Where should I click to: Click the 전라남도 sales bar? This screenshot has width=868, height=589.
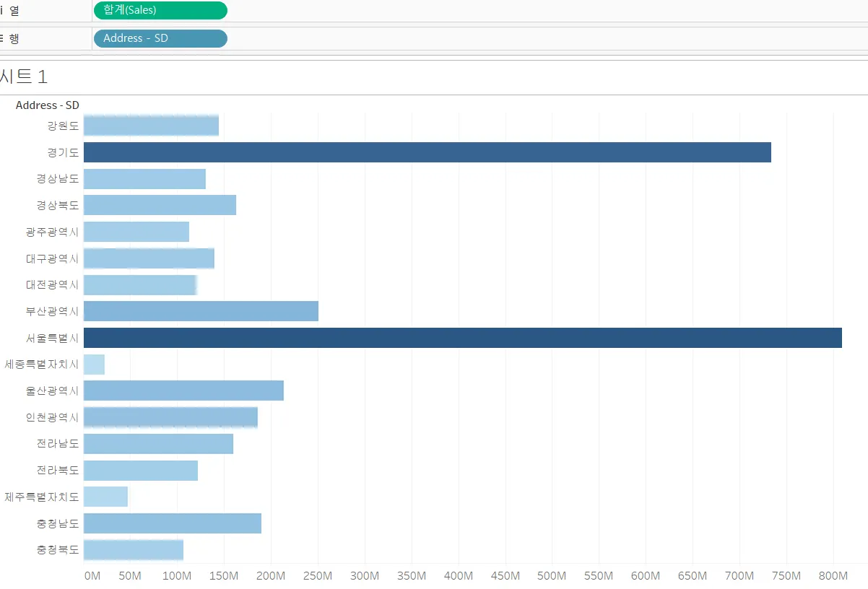point(158,443)
